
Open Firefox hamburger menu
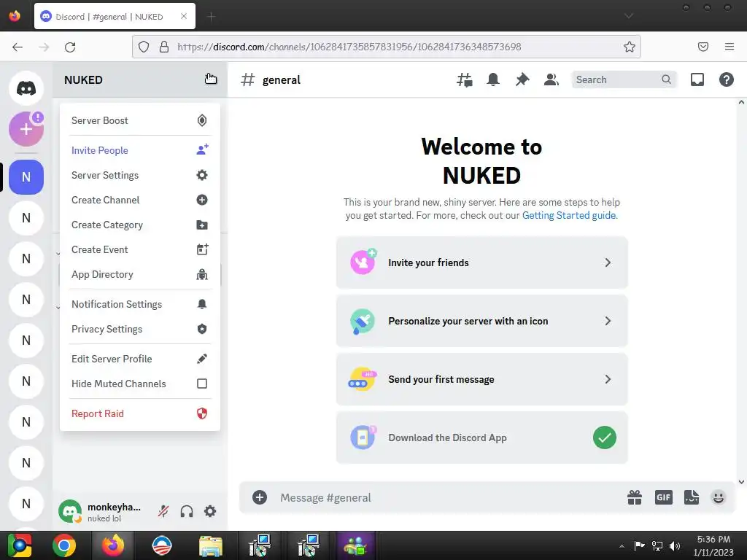pyautogui.click(x=729, y=47)
